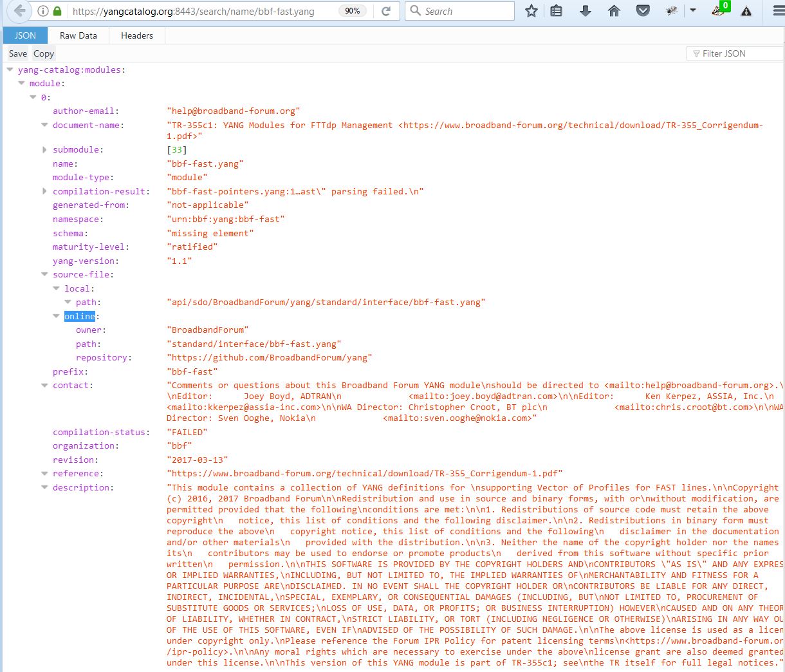785x672 pixels.
Task: Click the repository key
Action: click(104, 358)
